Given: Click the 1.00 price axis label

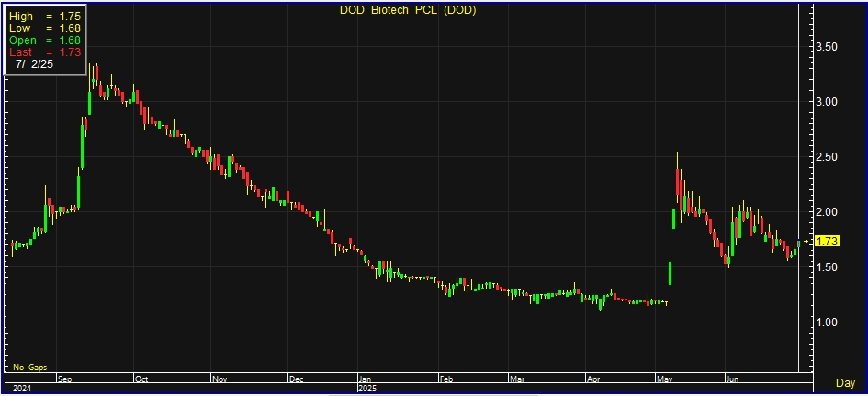Looking at the screenshot, I should pos(829,322).
